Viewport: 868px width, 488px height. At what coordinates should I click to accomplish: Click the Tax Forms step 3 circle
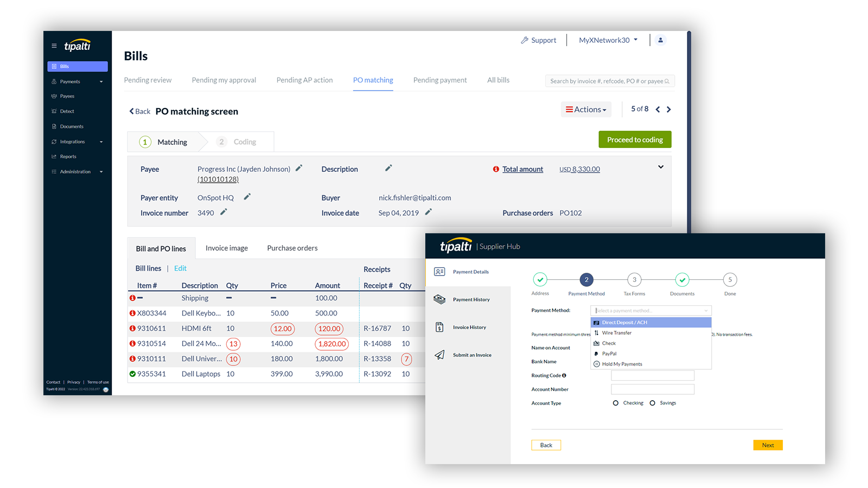coord(634,280)
